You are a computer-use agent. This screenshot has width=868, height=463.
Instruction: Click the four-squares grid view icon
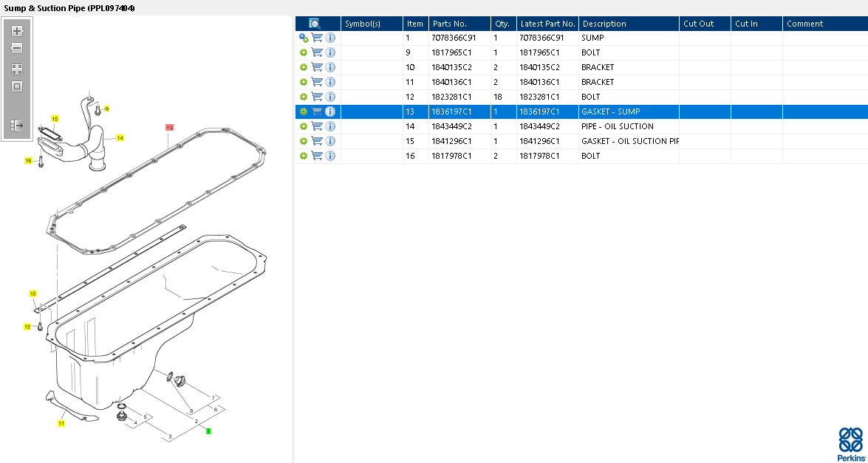point(17,69)
